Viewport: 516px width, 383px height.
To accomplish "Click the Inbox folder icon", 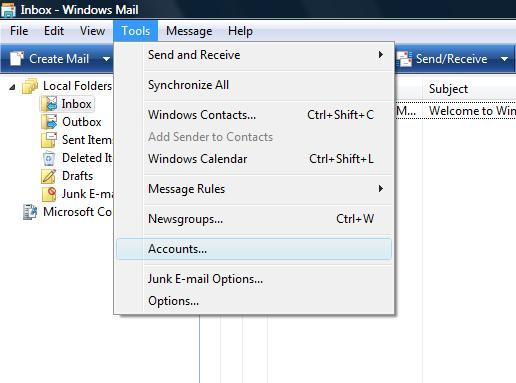I will click(x=49, y=104).
